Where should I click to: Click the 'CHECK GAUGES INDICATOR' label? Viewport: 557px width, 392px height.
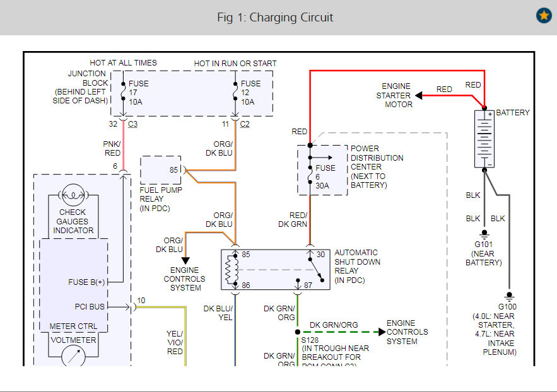73,221
